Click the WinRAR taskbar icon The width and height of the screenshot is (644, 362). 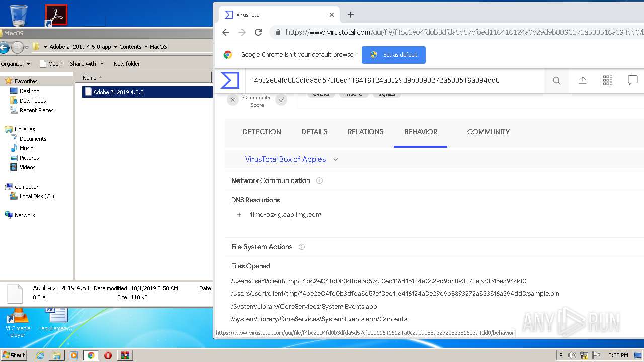point(125,355)
